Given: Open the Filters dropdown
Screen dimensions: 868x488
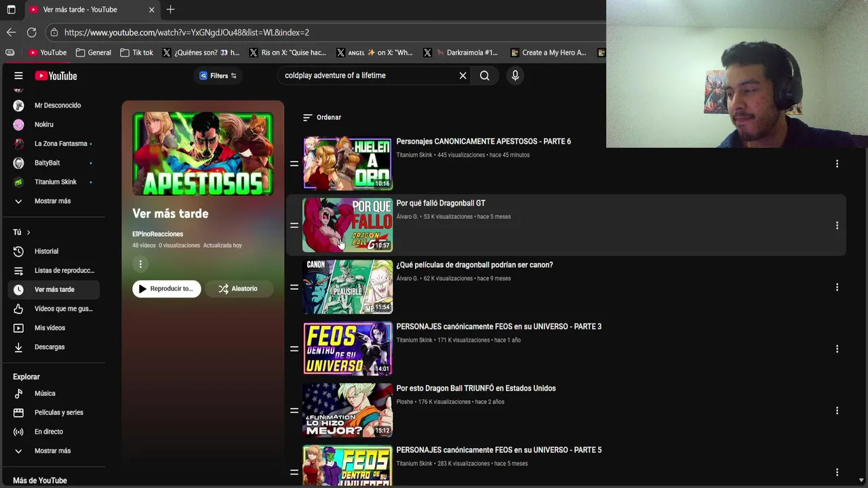Looking at the screenshot, I should 218,76.
